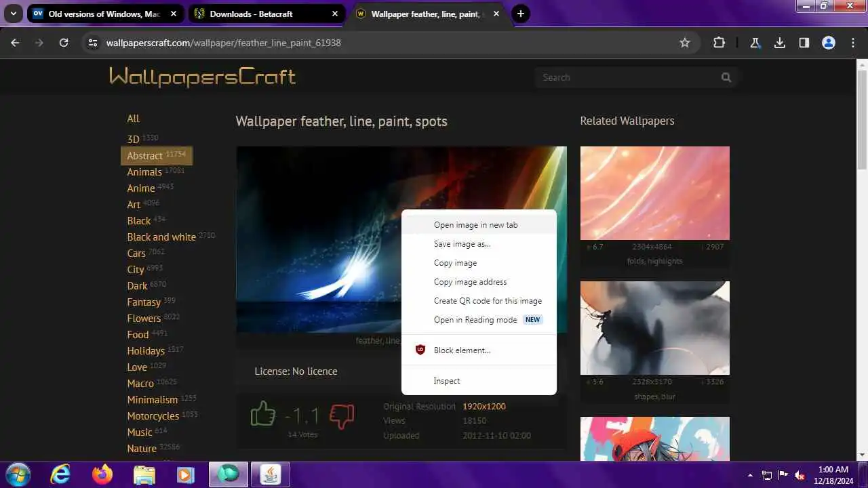Open the All categories link

pyautogui.click(x=133, y=119)
